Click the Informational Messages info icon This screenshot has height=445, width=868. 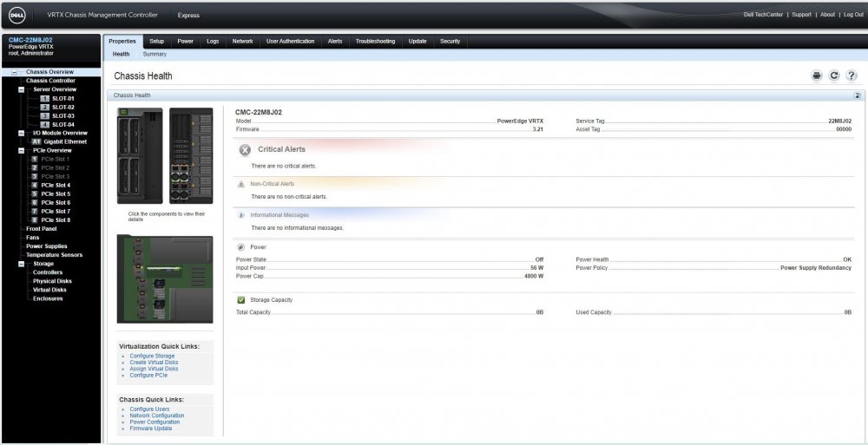[x=240, y=215]
